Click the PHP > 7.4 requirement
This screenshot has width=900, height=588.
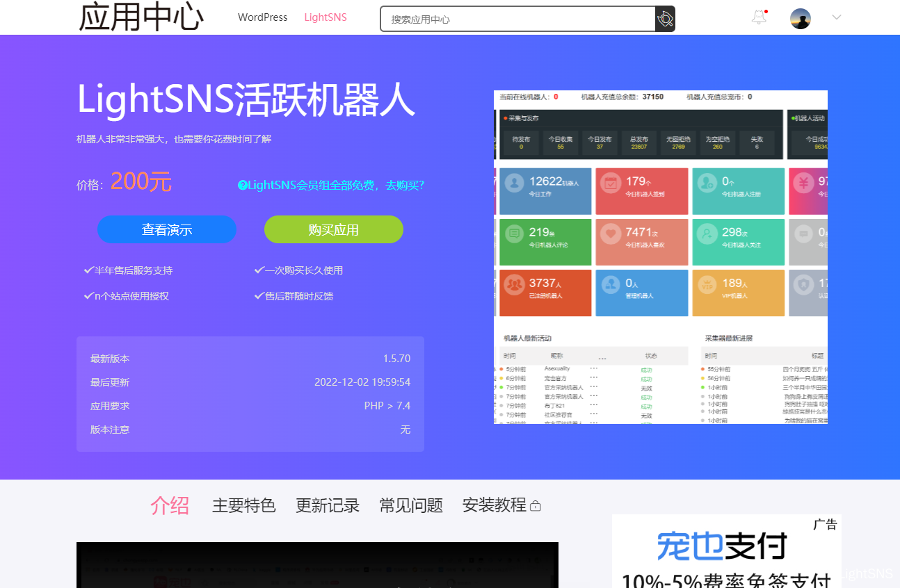387,406
